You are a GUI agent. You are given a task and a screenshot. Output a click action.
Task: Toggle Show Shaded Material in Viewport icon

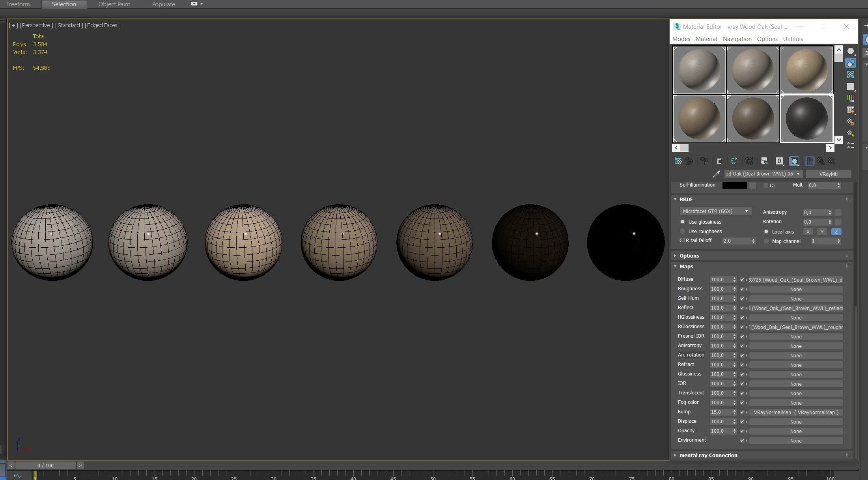(794, 161)
